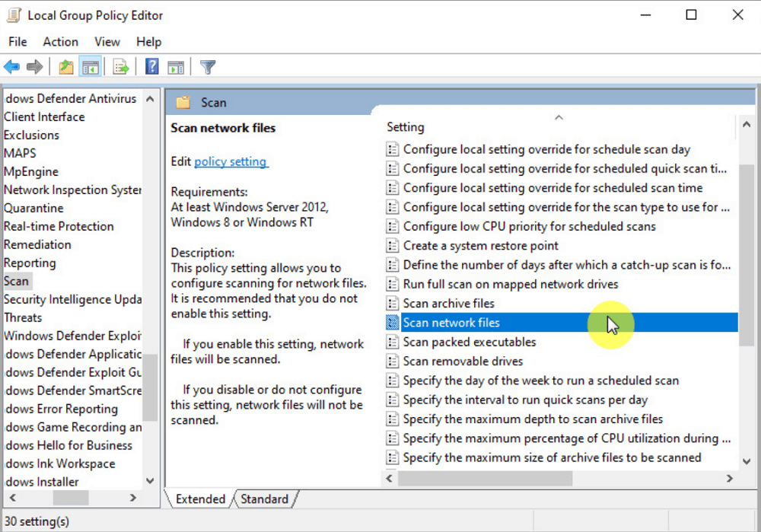
Task: Click the Local Group Policy Editor title icon
Action: 14,15
